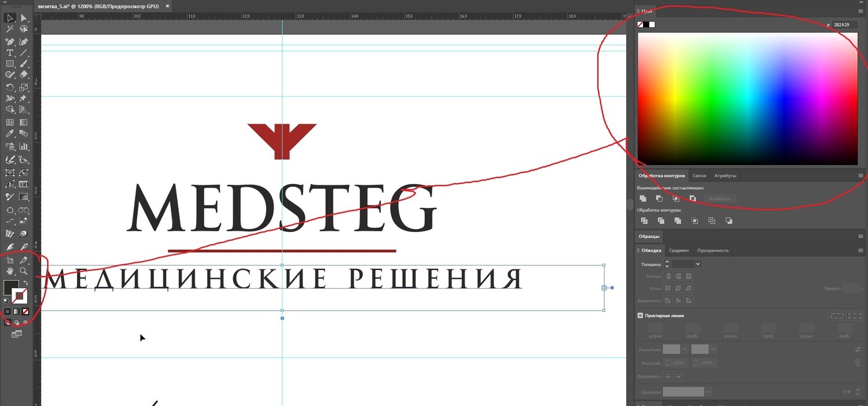Click the Trim pathfinder icon
Screen dimensions: 868x406
[661, 221]
